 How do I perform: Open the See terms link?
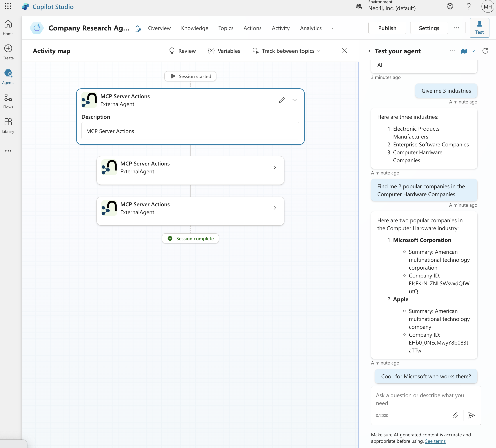click(x=435, y=441)
